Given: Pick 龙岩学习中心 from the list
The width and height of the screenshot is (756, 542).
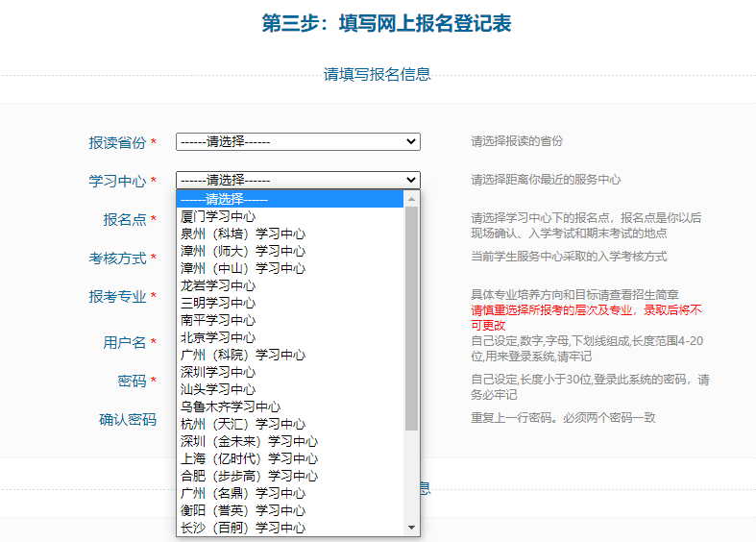Looking at the screenshot, I should pos(290,286).
